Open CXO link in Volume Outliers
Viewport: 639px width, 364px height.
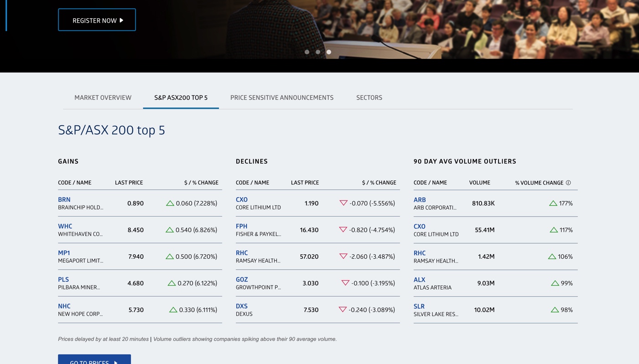(420, 226)
